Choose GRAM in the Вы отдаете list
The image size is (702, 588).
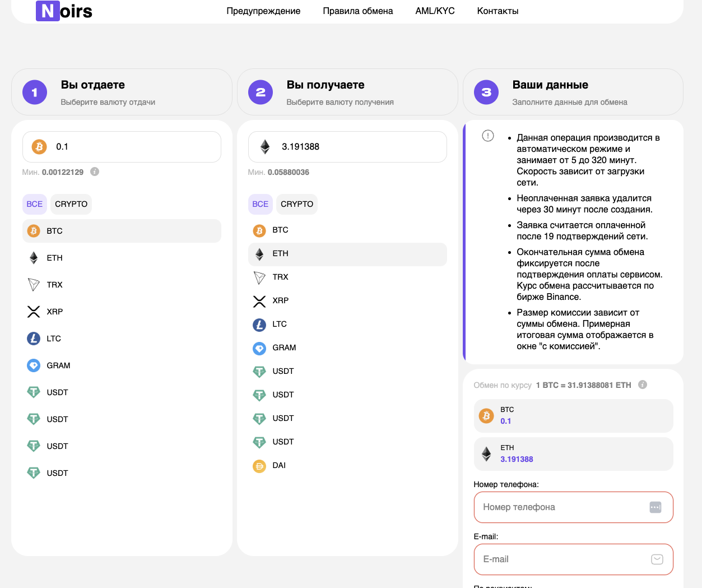pos(122,365)
